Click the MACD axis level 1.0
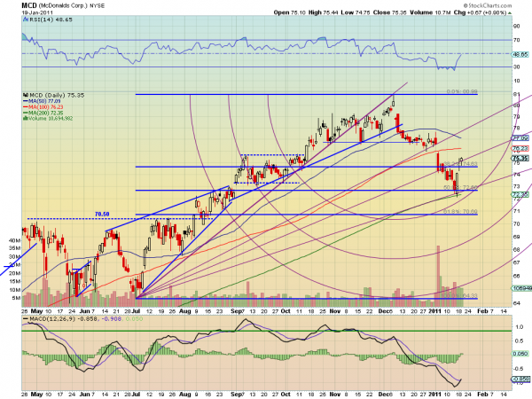Screen dimensions: 532x399 pos(519,327)
